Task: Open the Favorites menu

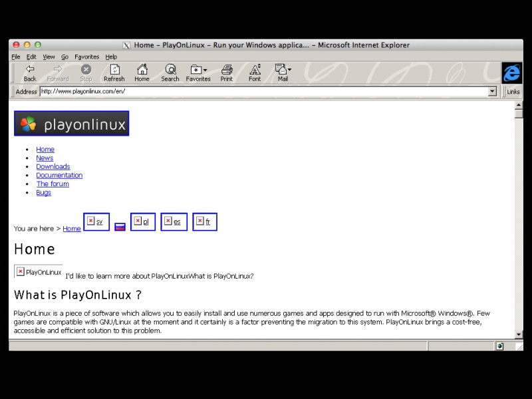Action: pos(87,57)
